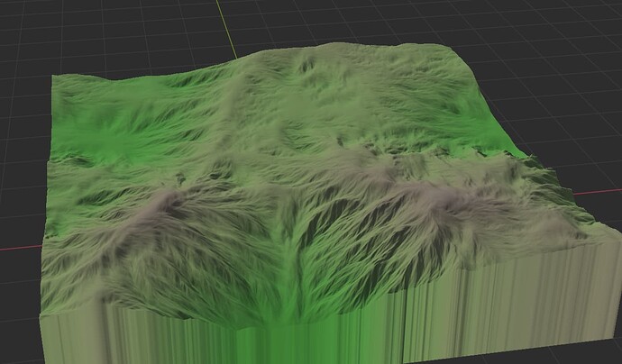Click the back-left corner of the terrain mesh
The height and width of the screenshot is (364, 622).
[x=58, y=77]
